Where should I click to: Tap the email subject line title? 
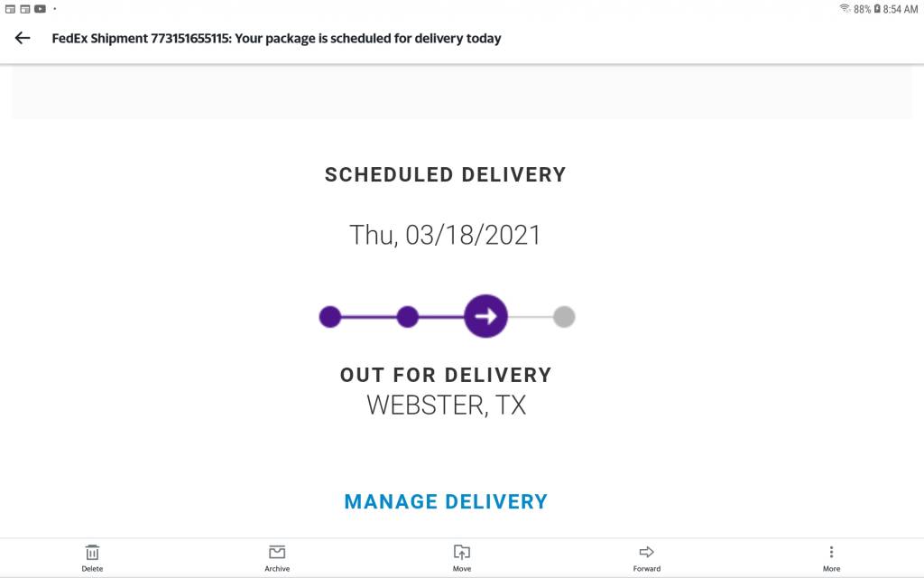click(x=276, y=38)
